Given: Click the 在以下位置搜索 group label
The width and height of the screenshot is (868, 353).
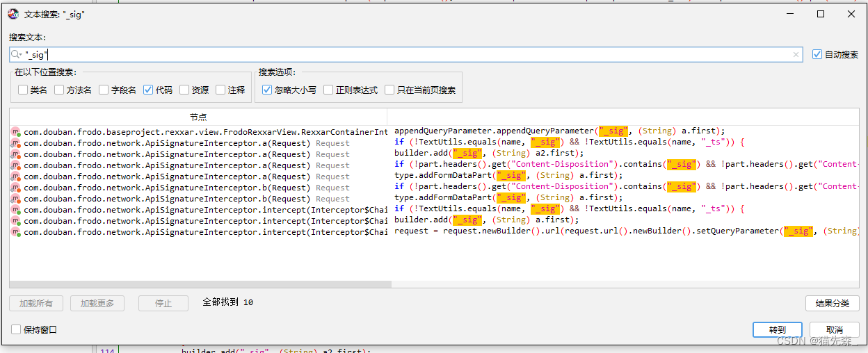Looking at the screenshot, I should [x=45, y=72].
